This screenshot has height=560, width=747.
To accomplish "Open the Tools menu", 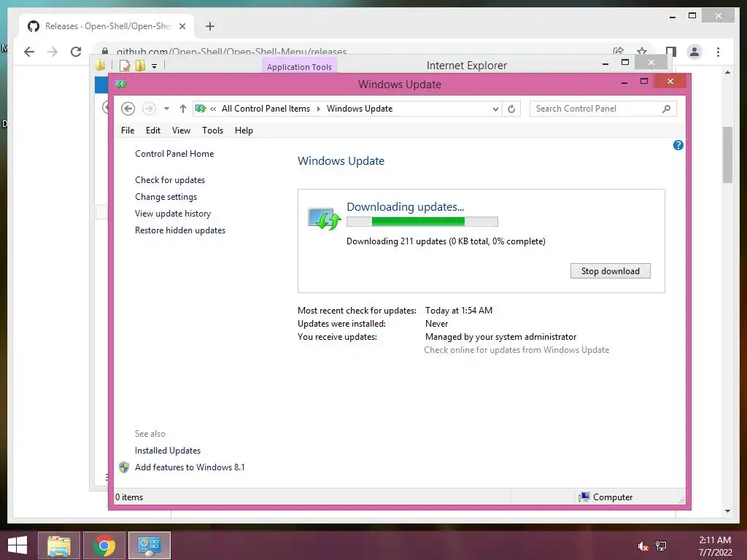I will coord(212,131).
